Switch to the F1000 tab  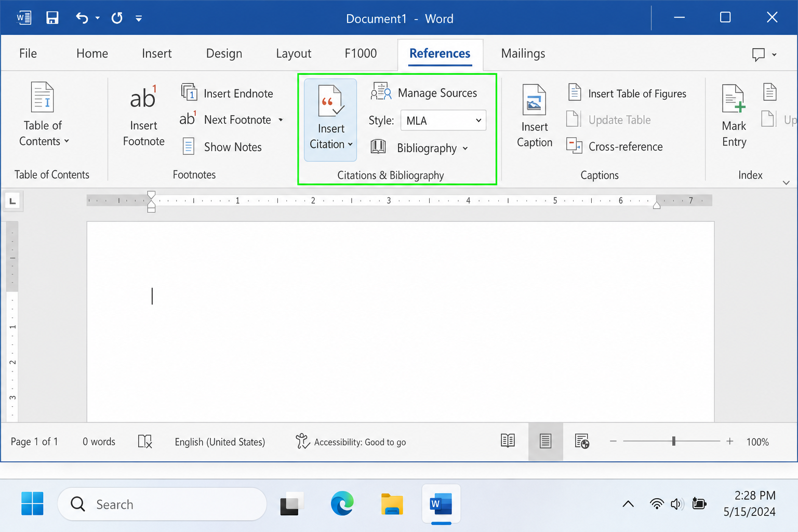(x=361, y=54)
